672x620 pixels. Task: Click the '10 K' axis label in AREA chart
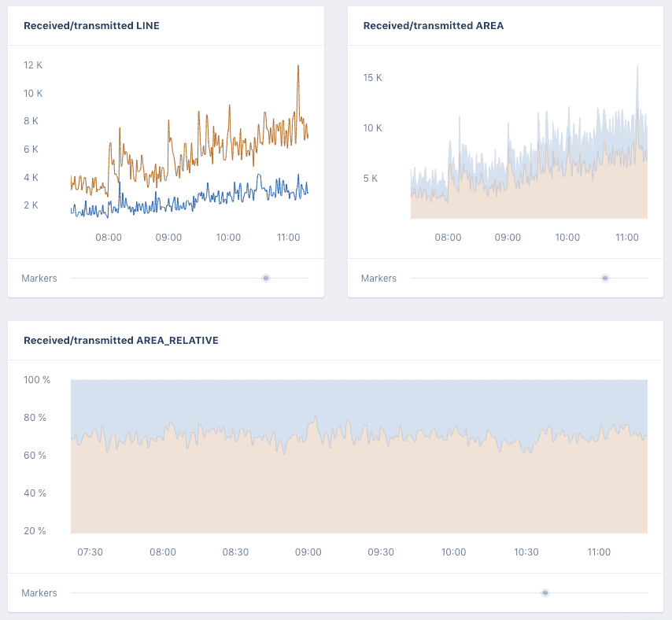pos(372,127)
